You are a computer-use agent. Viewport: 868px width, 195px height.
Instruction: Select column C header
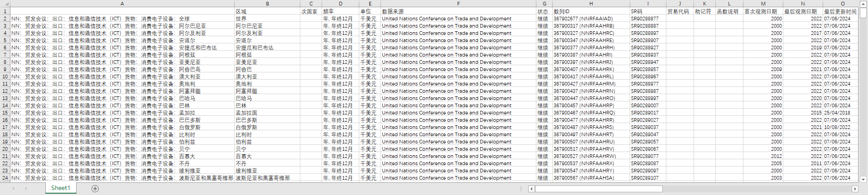[x=311, y=4]
